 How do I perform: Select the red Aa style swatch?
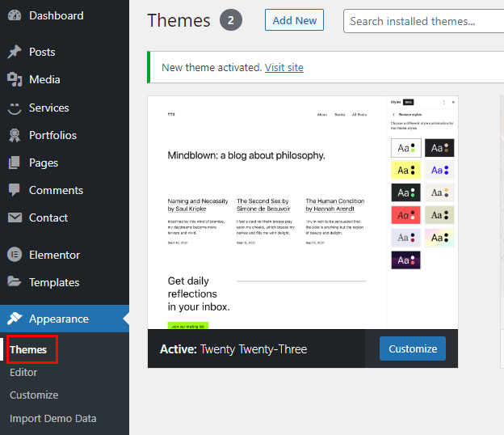click(x=406, y=215)
